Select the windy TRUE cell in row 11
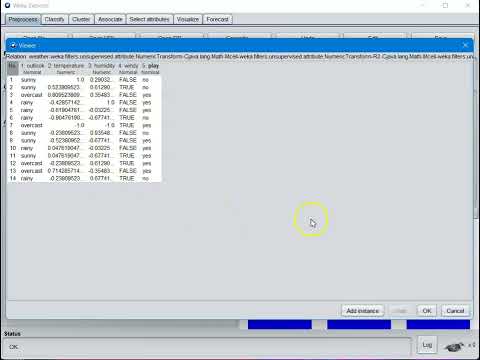Screen dimensions: 480x360 coord(128,156)
